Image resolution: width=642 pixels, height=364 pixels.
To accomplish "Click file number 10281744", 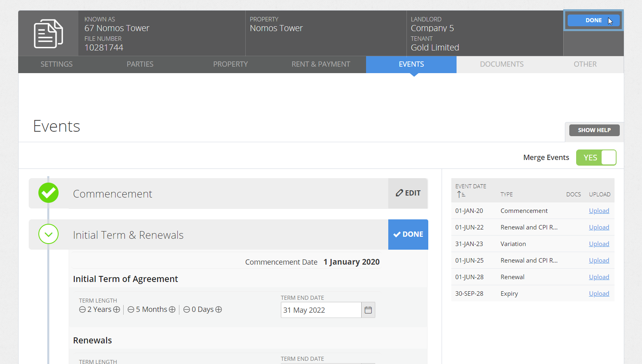I will (104, 48).
